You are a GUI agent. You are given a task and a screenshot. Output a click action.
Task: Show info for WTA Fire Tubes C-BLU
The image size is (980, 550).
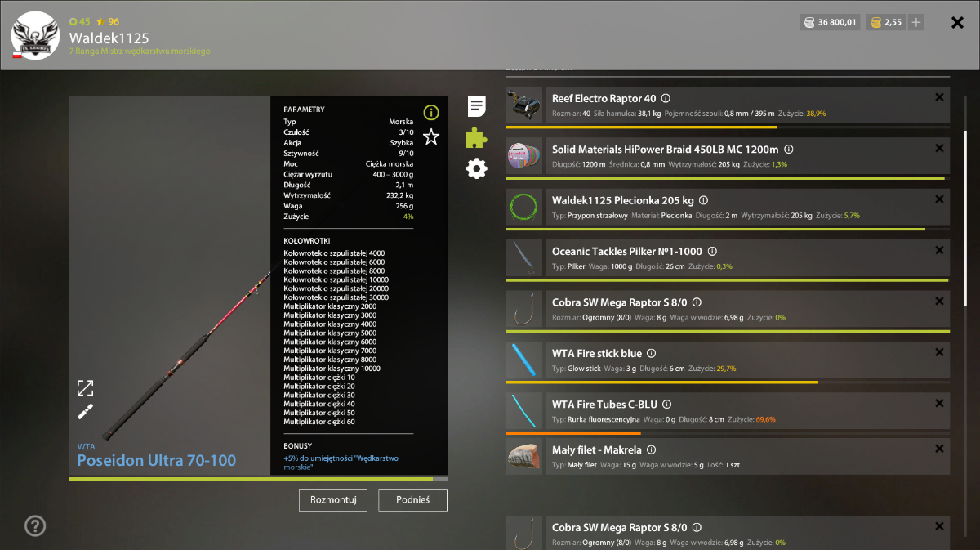[x=666, y=404]
